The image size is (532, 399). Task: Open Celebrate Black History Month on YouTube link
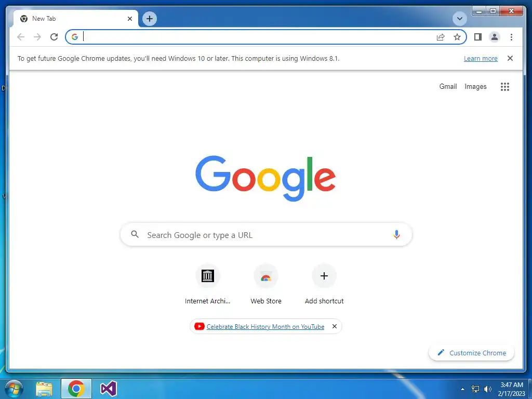[265, 326]
